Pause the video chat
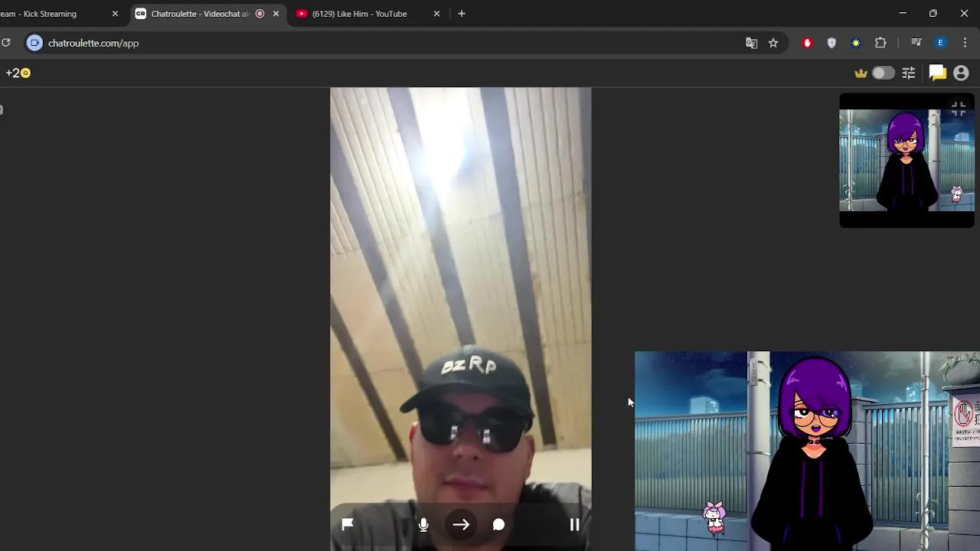The width and height of the screenshot is (980, 551). 574,524
